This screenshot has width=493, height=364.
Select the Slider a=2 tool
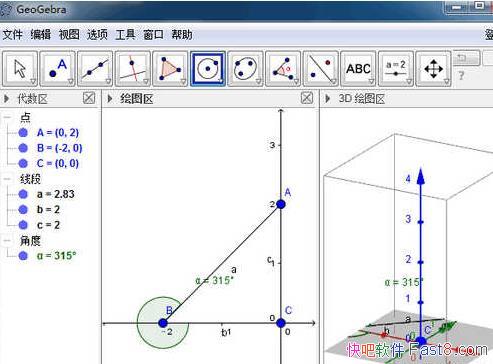[x=396, y=69]
